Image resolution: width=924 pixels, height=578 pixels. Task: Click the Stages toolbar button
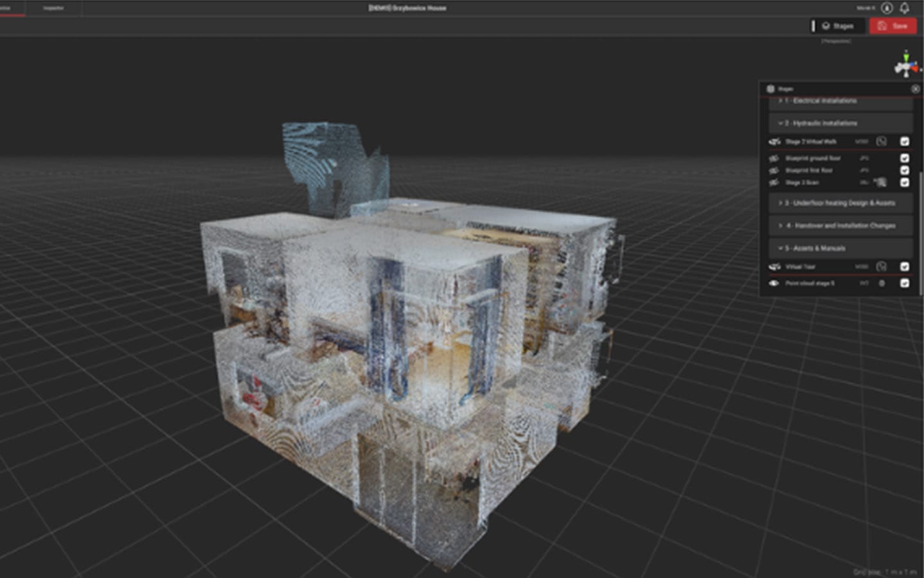[x=837, y=26]
